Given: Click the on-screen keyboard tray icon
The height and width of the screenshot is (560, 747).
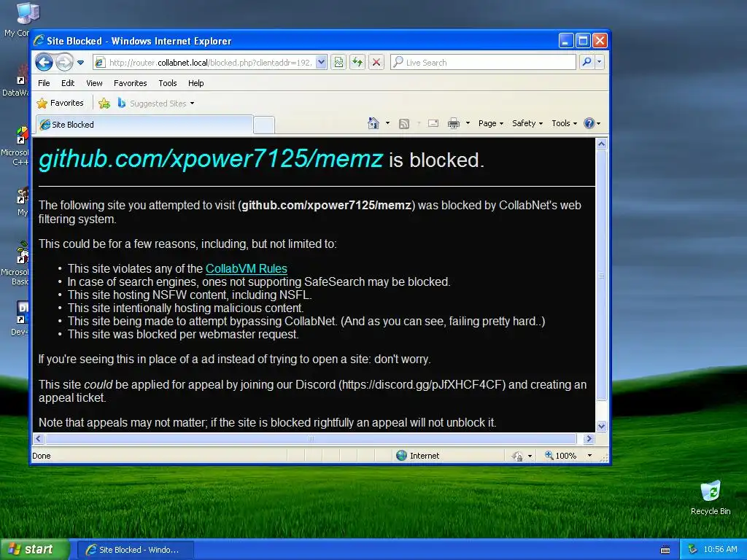Looking at the screenshot, I should (x=665, y=550).
